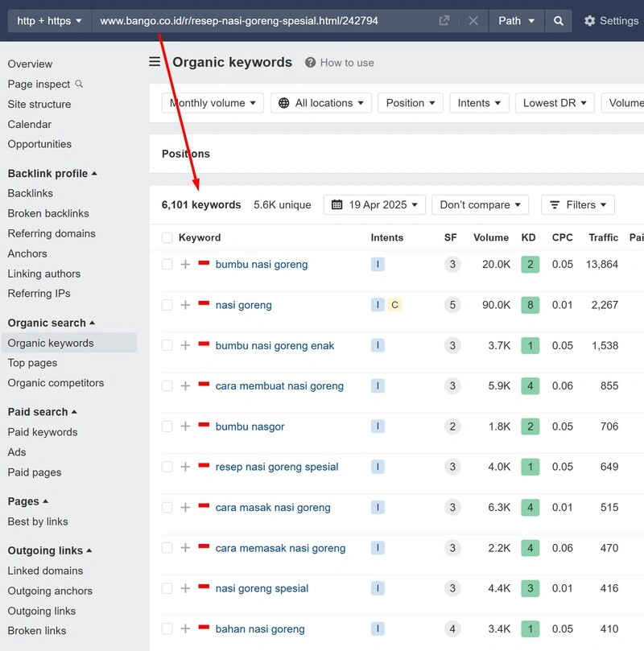The height and width of the screenshot is (651, 644).
Task: Select the checkbox for nasi goreng
Action: click(x=167, y=305)
